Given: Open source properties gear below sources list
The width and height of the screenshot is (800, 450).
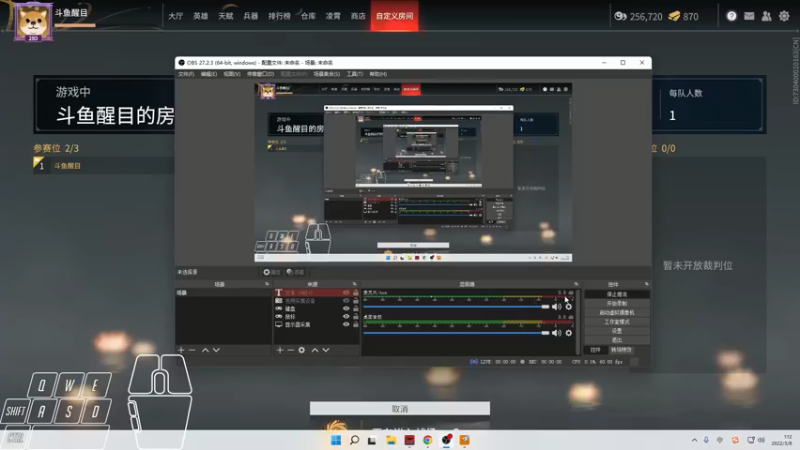Looking at the screenshot, I should tap(302, 350).
